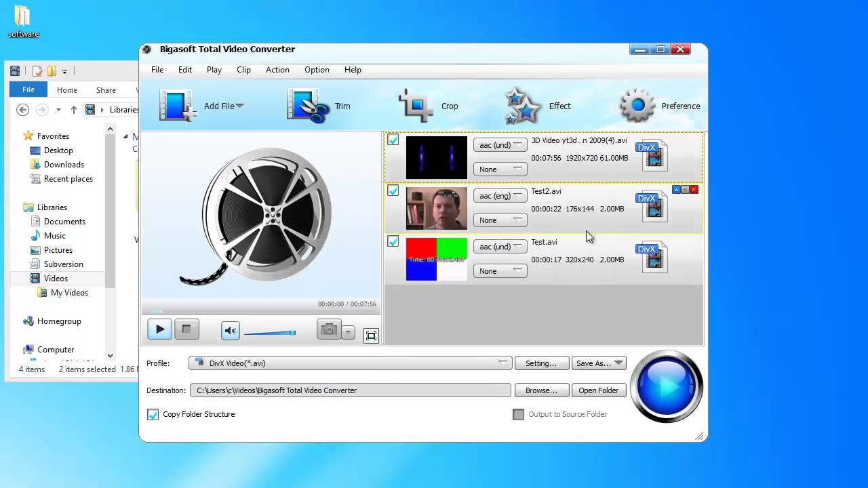Open Share tab in Explorer window
Viewport: 868px width, 488px height.
pos(106,90)
